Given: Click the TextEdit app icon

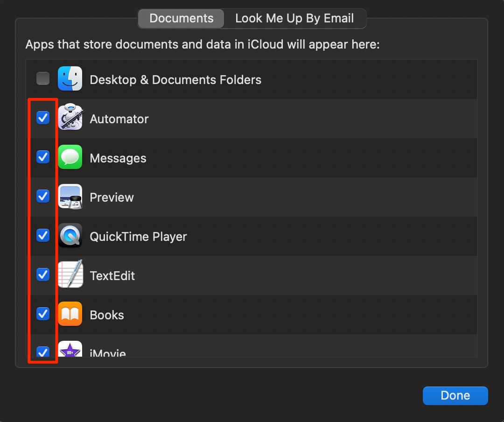Looking at the screenshot, I should [x=70, y=275].
